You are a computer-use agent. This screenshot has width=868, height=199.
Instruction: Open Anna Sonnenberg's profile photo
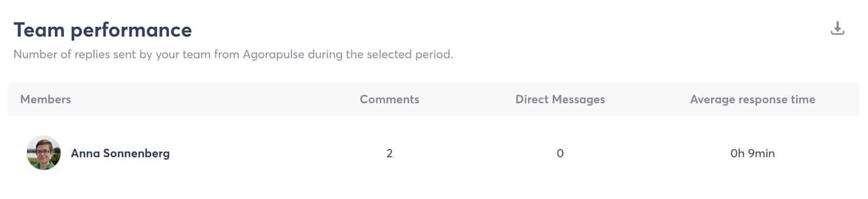(43, 153)
